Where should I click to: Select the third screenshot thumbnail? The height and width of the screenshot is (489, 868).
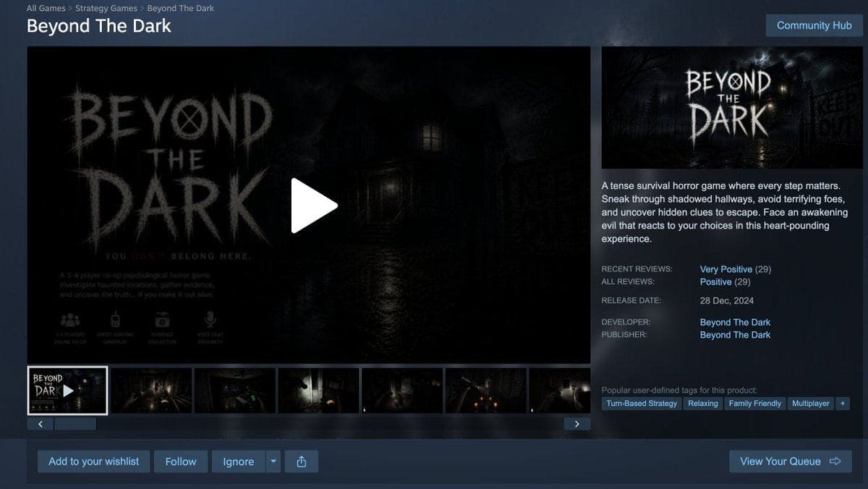(x=235, y=391)
